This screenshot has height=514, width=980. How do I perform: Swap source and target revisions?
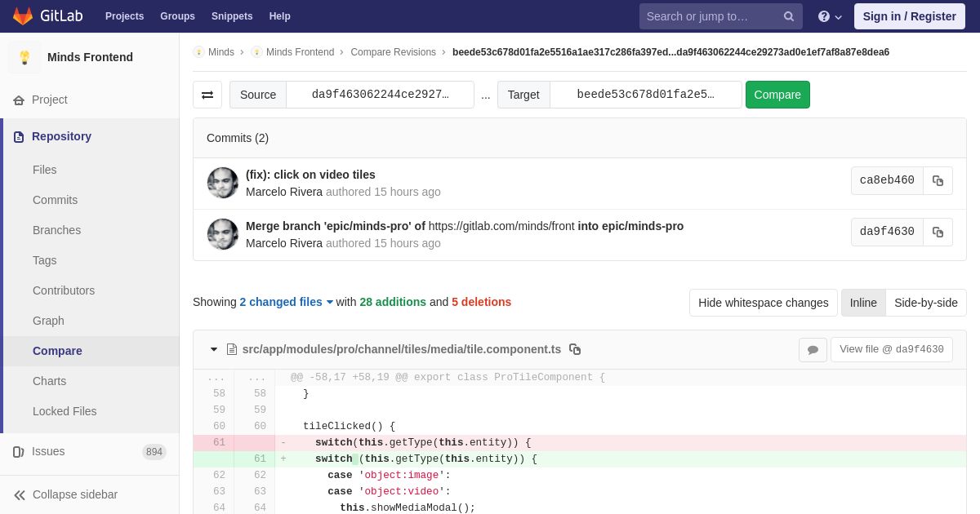click(207, 95)
